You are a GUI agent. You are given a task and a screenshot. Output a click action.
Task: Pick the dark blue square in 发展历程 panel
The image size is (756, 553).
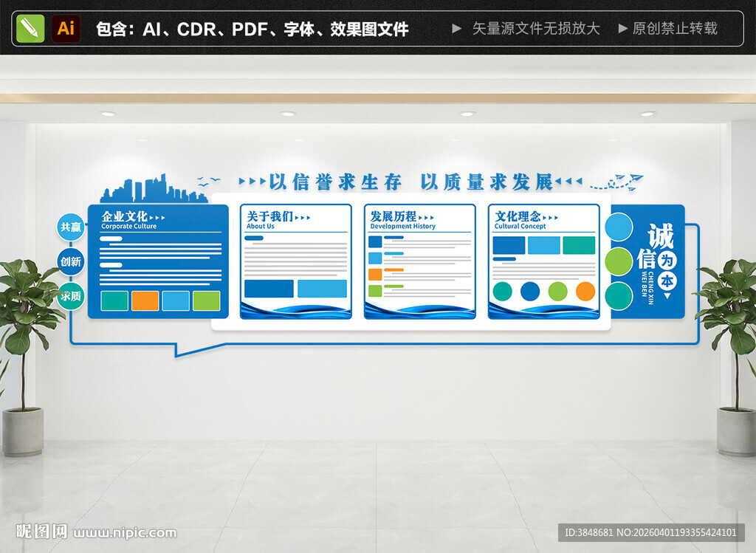[375, 241]
